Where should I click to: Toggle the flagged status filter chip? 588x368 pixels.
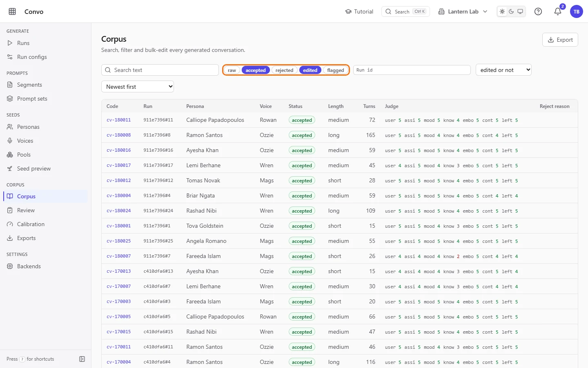pos(336,70)
